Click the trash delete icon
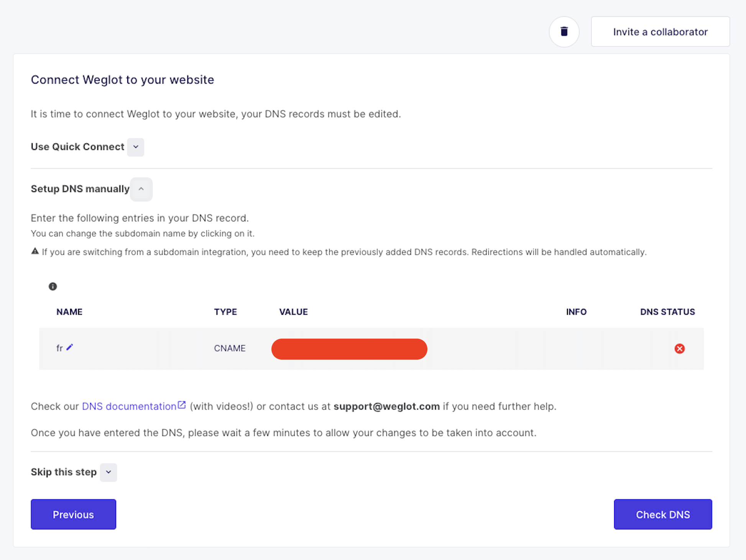 [564, 31]
